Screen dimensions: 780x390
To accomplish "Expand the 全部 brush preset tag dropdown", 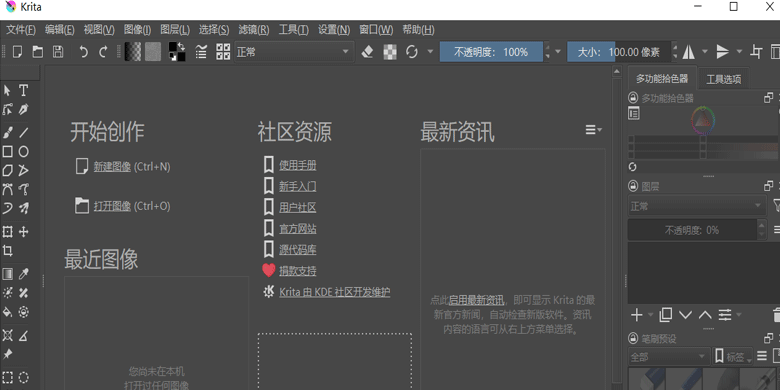I will point(669,357).
